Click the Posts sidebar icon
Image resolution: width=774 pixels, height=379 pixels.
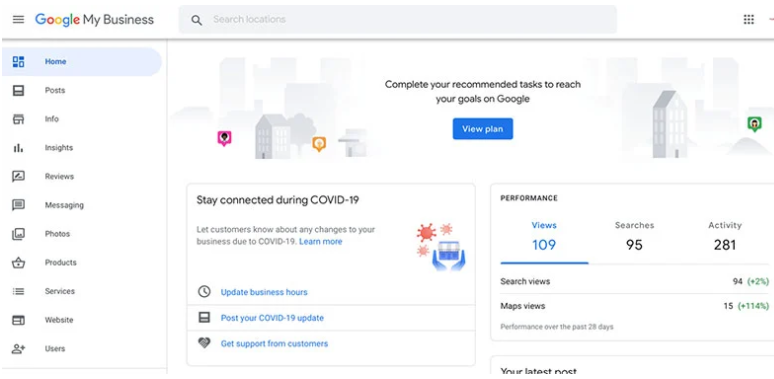(18, 90)
